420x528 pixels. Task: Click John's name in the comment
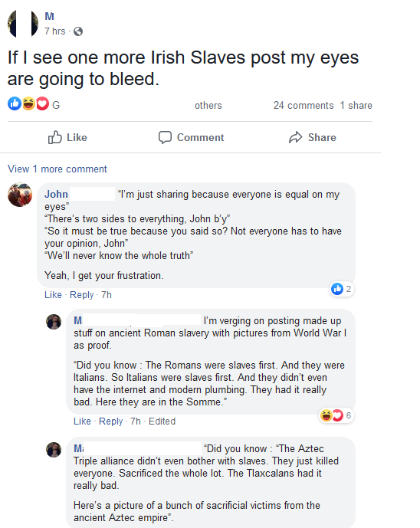(56, 195)
